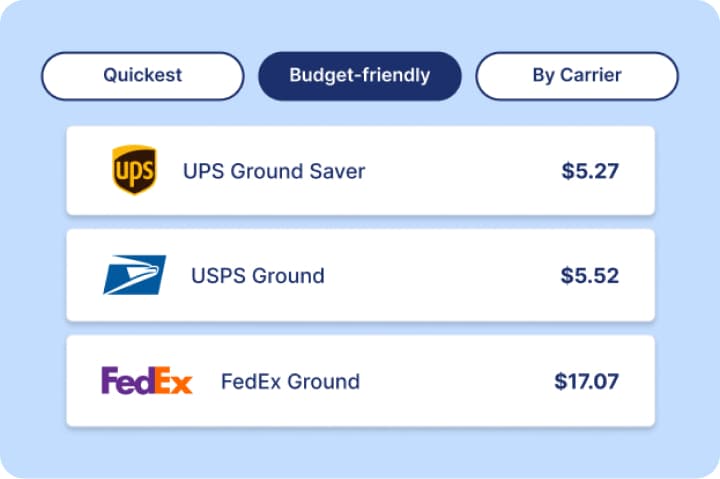Screen dimensions: 720x479
Task: Click the UPS shield logo
Action: click(133, 170)
